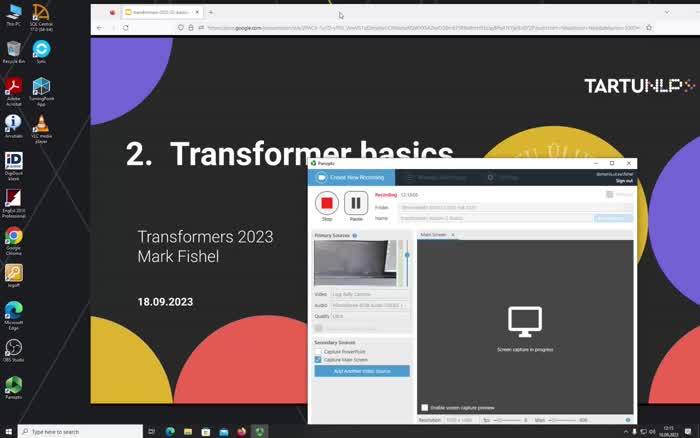Open SQL Central desktop icon
Screen dimensions: 700x438
coord(41,18)
